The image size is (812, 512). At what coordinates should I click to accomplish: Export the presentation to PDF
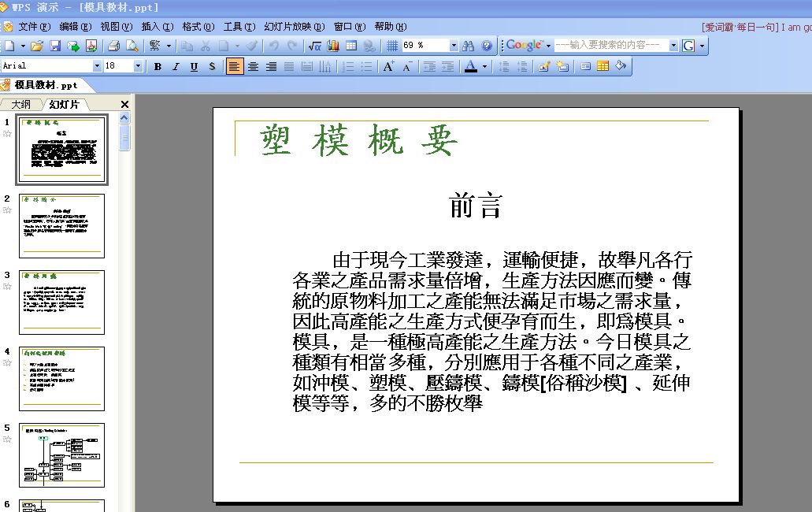tap(91, 46)
